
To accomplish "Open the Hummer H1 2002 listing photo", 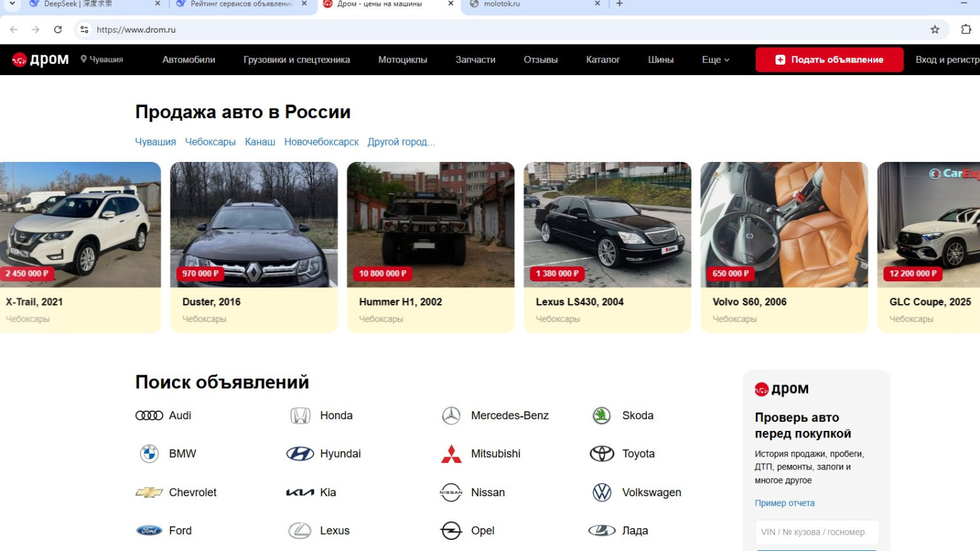I will 431,225.
